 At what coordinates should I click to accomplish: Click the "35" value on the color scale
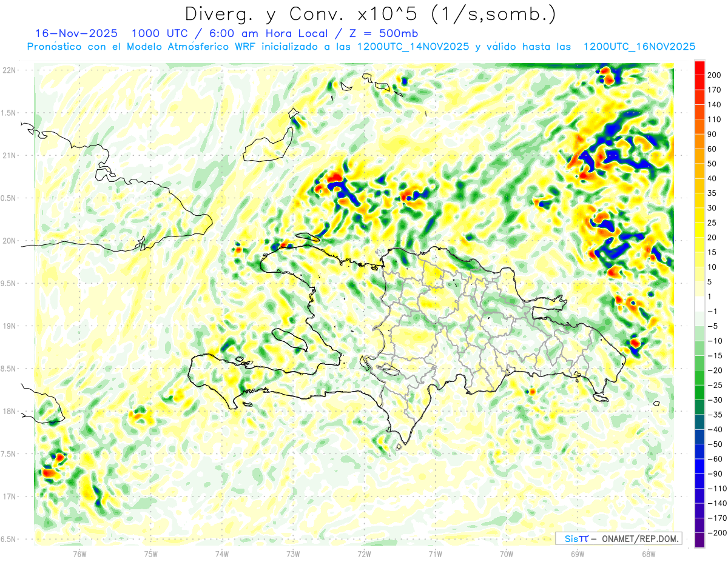click(713, 193)
